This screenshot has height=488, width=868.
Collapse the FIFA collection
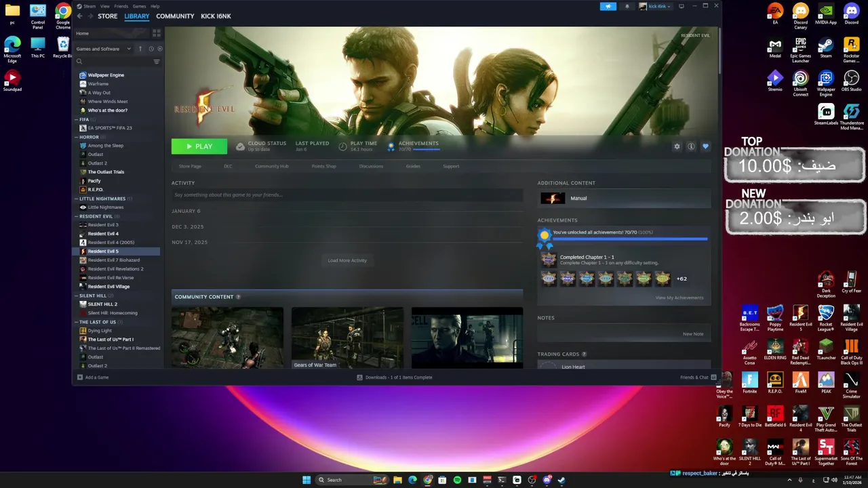coord(77,119)
